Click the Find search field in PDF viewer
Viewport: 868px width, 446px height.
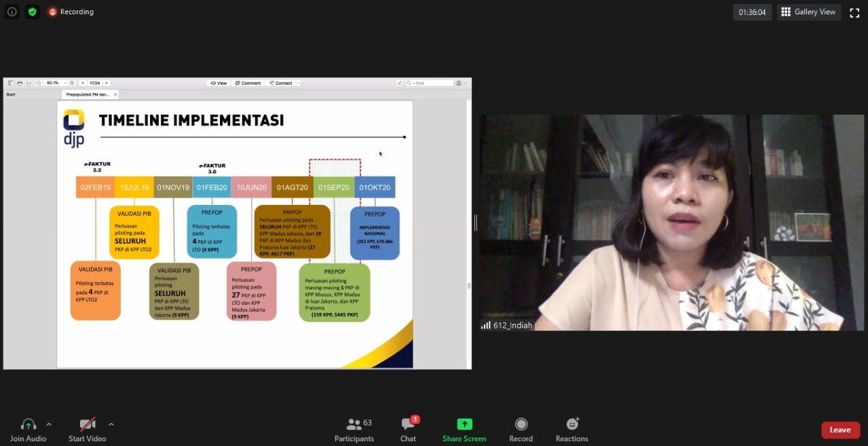(x=432, y=83)
